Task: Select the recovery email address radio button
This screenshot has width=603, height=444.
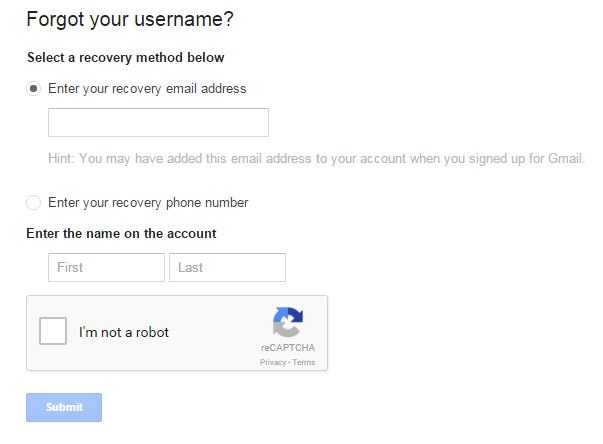Action: tap(34, 89)
